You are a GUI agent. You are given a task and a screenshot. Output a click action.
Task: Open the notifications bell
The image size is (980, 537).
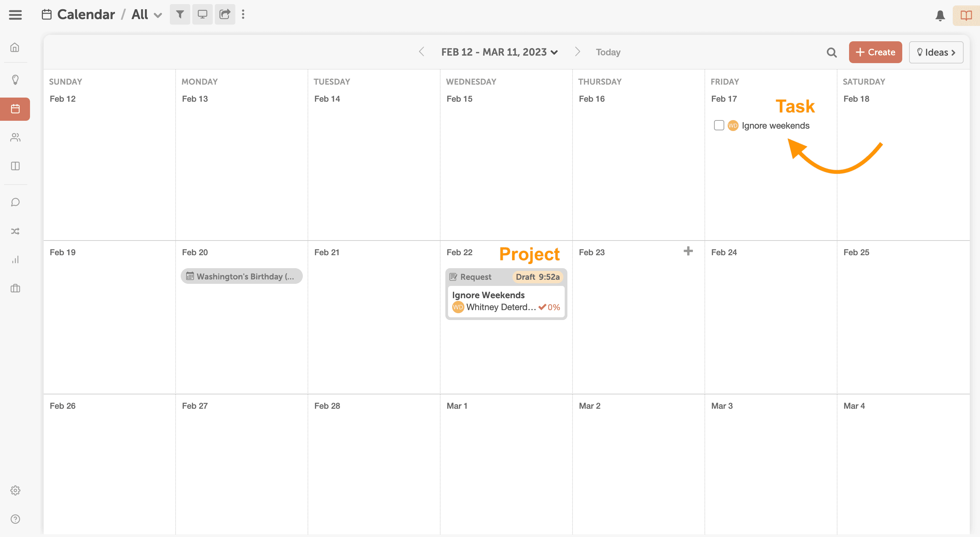940,16
